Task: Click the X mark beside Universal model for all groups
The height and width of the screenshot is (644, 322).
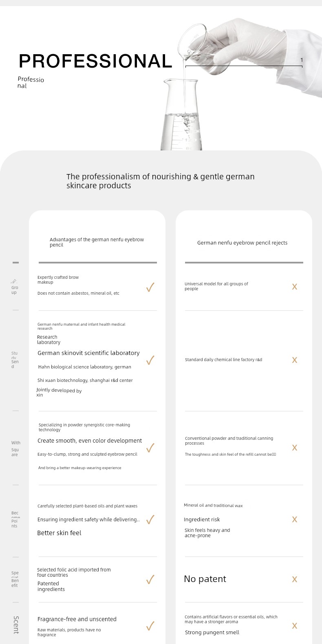Action: tap(295, 287)
